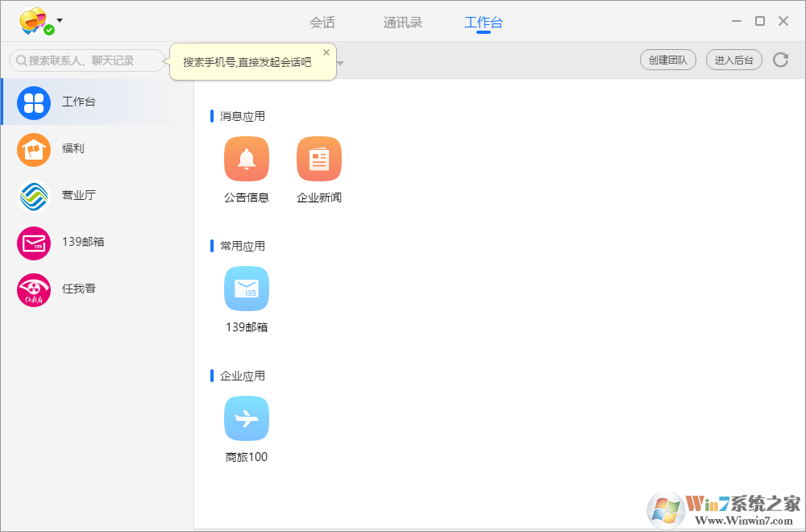
Task: Click the 创建团队 button
Action: click(x=668, y=60)
